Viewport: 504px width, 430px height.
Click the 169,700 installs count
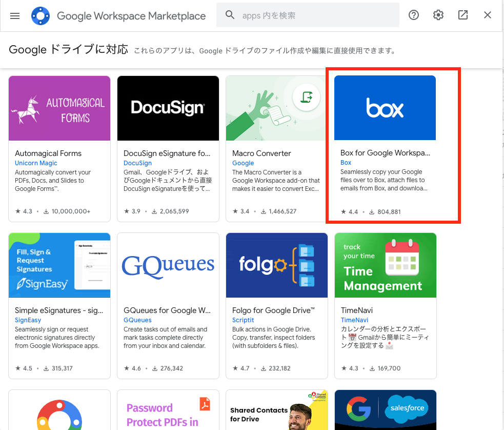click(389, 368)
